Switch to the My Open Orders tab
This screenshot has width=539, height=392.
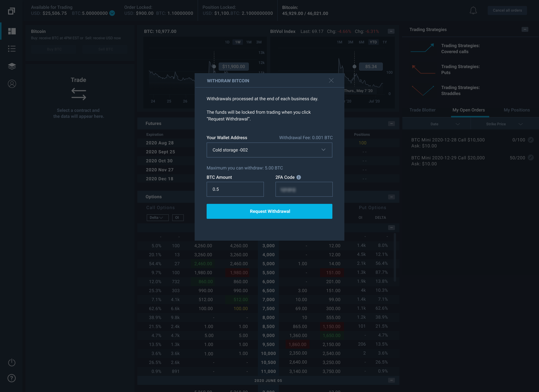pyautogui.click(x=468, y=110)
